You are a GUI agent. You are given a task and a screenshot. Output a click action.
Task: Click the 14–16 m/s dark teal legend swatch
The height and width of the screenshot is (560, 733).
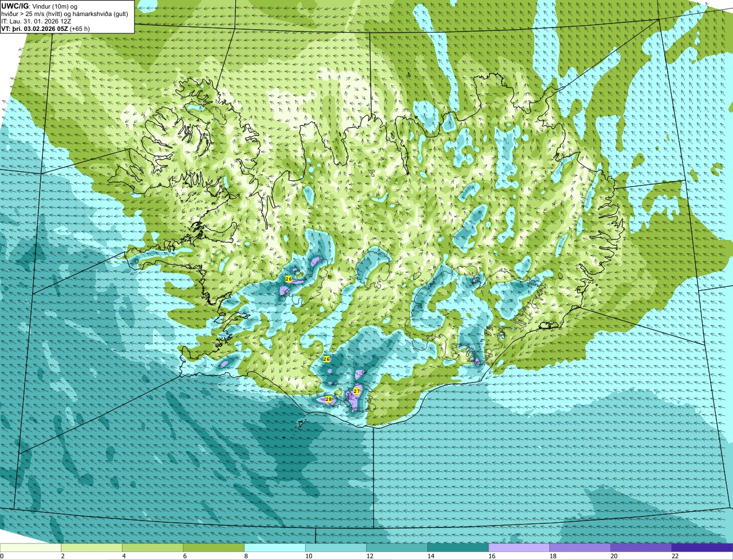[x=458, y=547]
